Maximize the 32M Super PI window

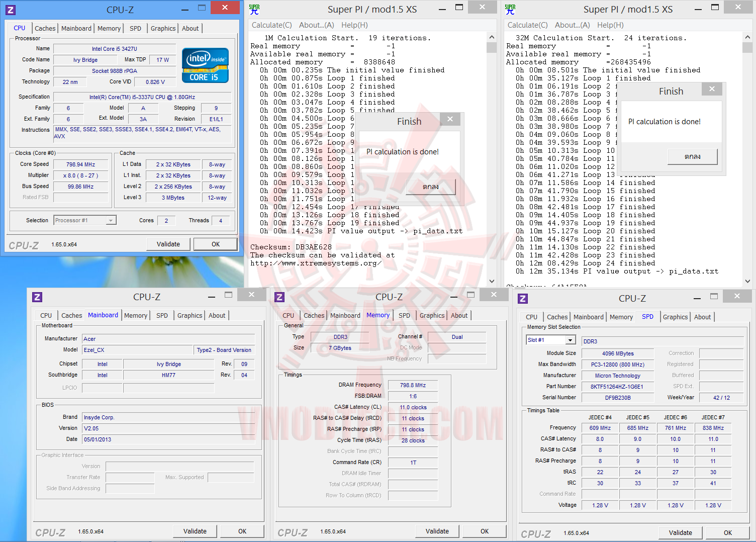(715, 8)
